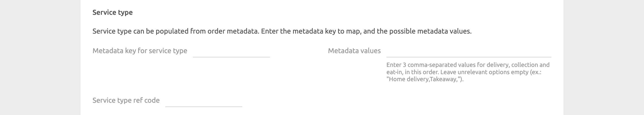Screen dimensions: 644x115
Task: Click the underline of the ref code field
Action: click(204, 107)
